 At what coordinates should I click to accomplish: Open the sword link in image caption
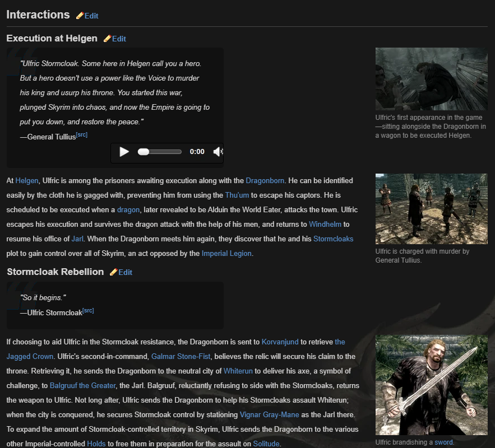coord(443,442)
